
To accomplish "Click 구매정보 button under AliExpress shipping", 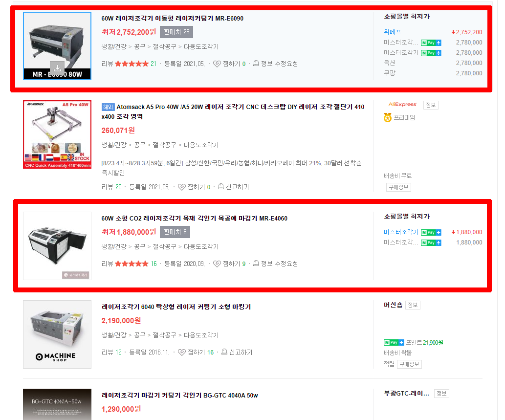I will (x=398, y=187).
